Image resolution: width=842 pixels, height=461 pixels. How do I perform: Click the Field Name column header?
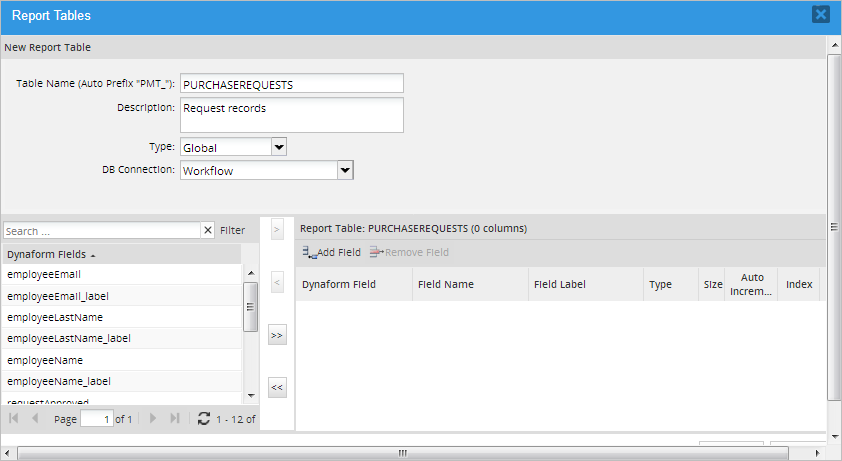click(x=470, y=285)
